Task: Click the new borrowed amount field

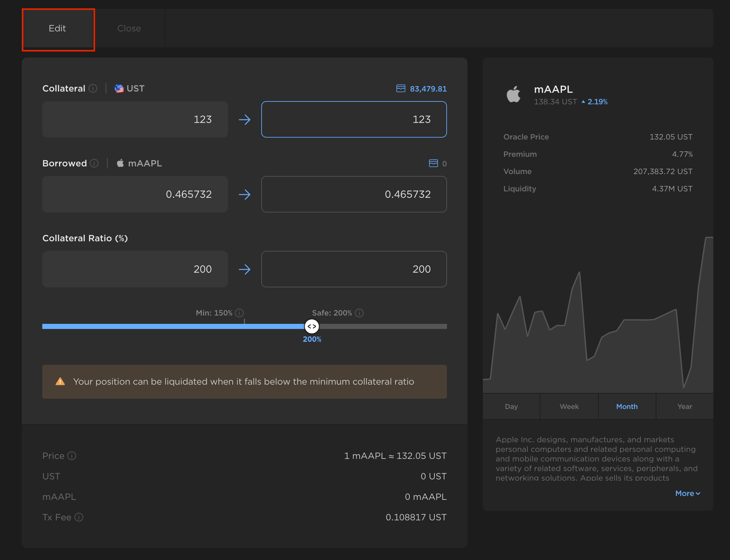Action: pyautogui.click(x=354, y=194)
